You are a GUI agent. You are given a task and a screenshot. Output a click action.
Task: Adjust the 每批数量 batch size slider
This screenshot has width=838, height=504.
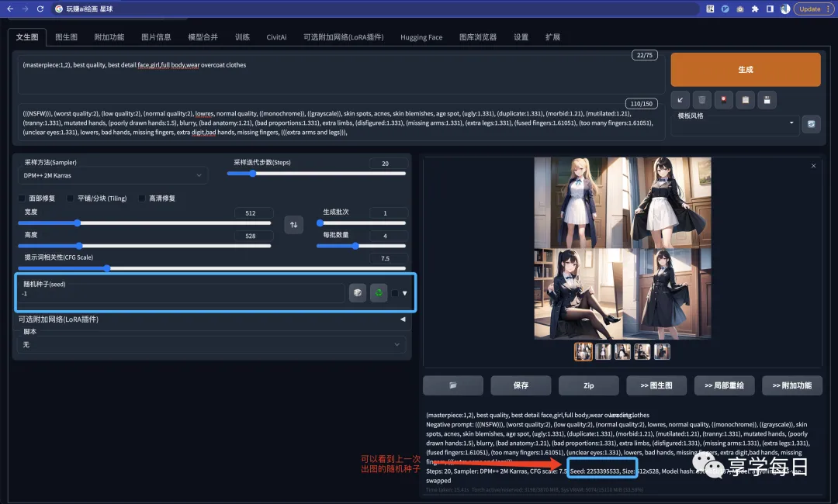pos(362,246)
